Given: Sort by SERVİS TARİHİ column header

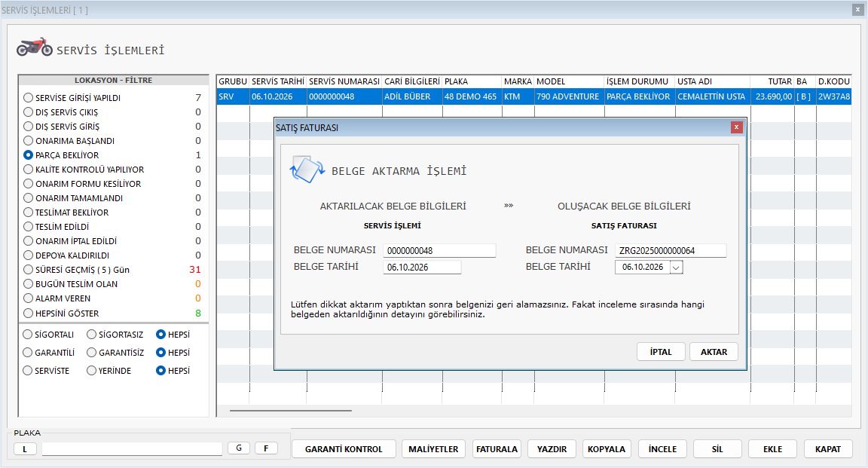Looking at the screenshot, I should 278,81.
